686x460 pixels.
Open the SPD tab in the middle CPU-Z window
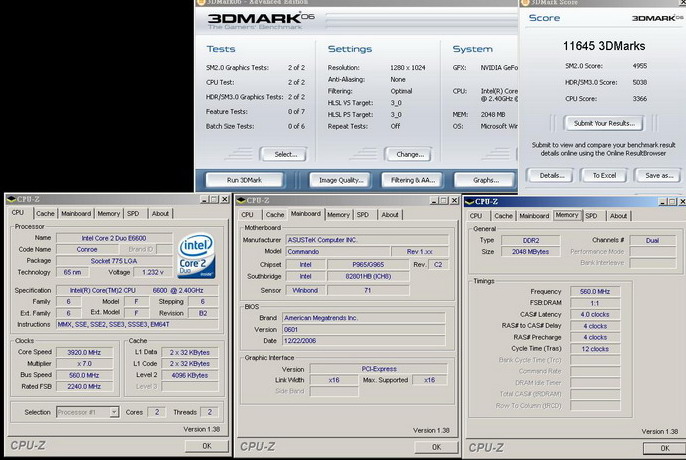pyautogui.click(x=361, y=214)
